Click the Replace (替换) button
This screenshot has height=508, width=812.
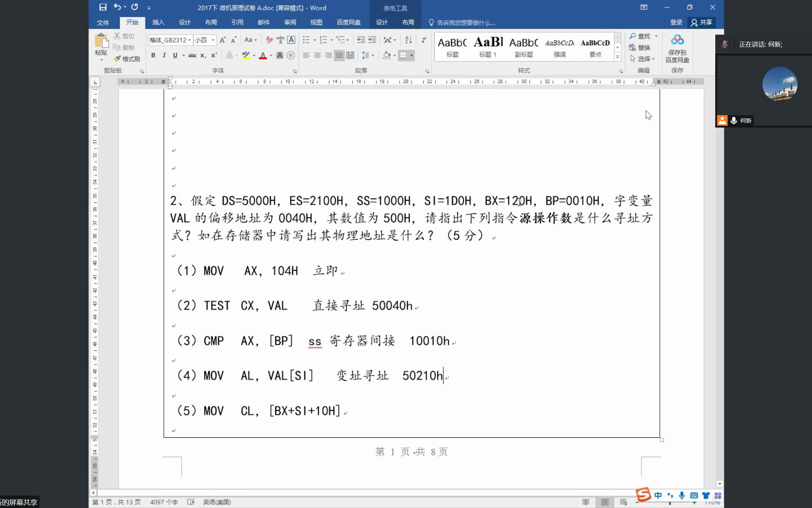[x=639, y=47]
